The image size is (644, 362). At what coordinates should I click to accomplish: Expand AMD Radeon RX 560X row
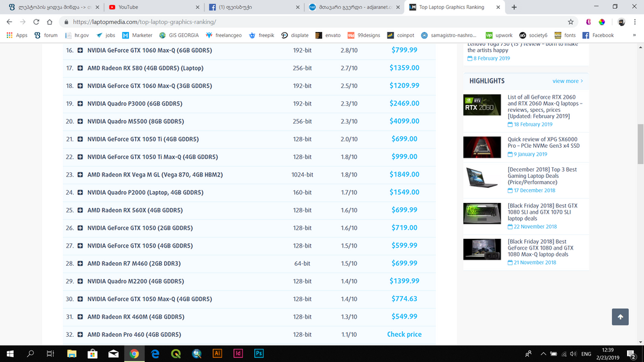point(80,210)
